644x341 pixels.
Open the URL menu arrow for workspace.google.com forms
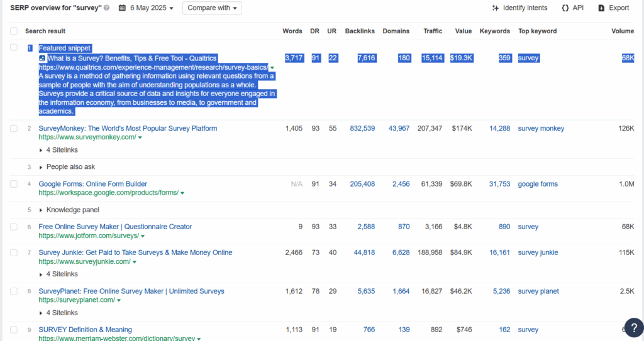coord(182,193)
